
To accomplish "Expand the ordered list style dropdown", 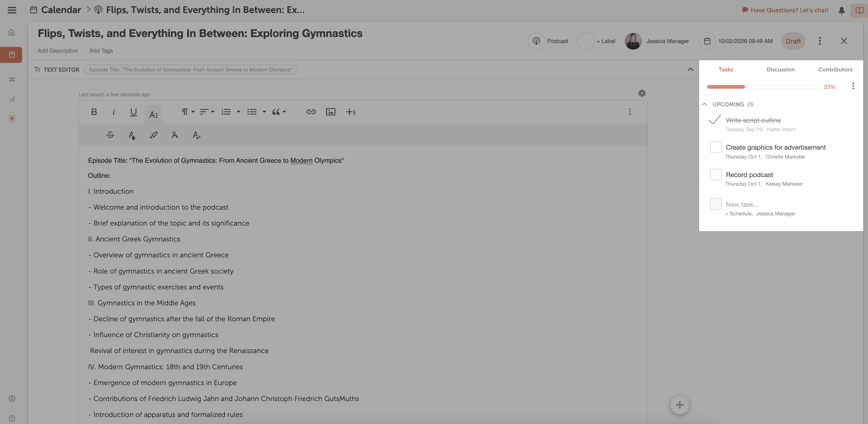I will (238, 112).
